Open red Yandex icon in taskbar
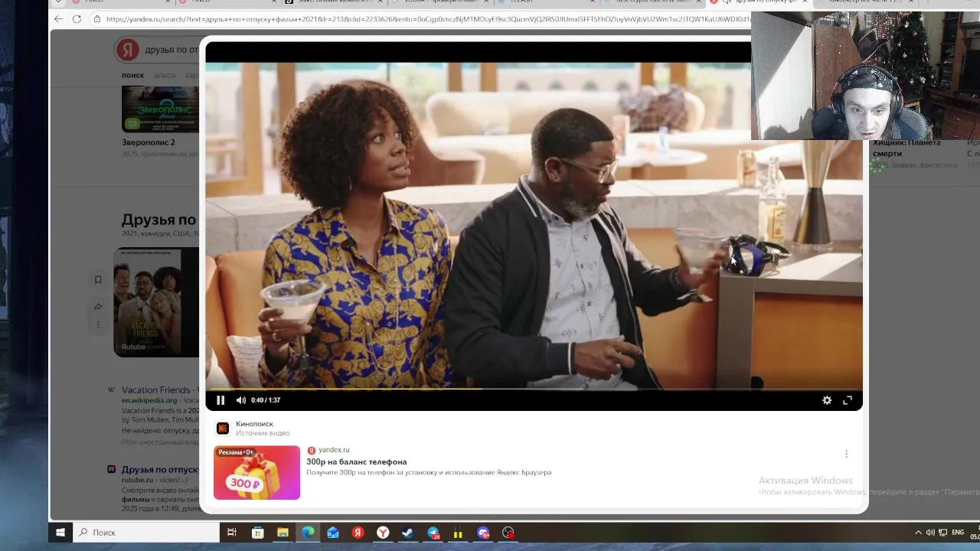This screenshot has width=980, height=551. (x=358, y=533)
